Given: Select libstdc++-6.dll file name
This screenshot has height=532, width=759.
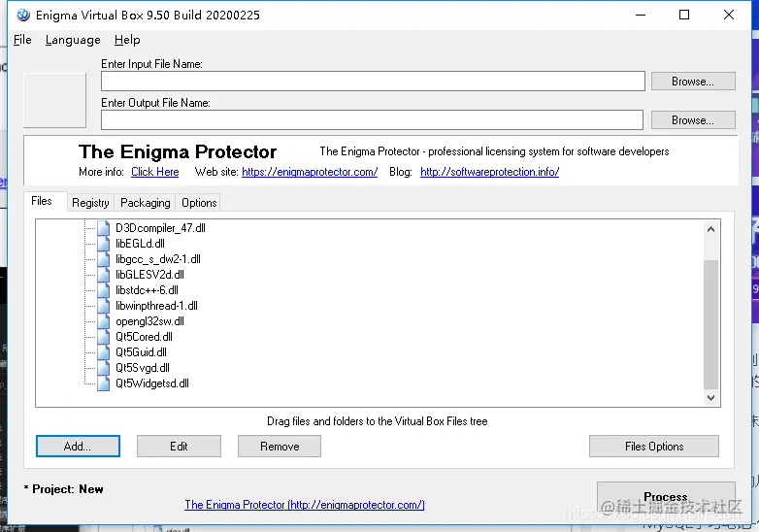Looking at the screenshot, I should point(147,290).
